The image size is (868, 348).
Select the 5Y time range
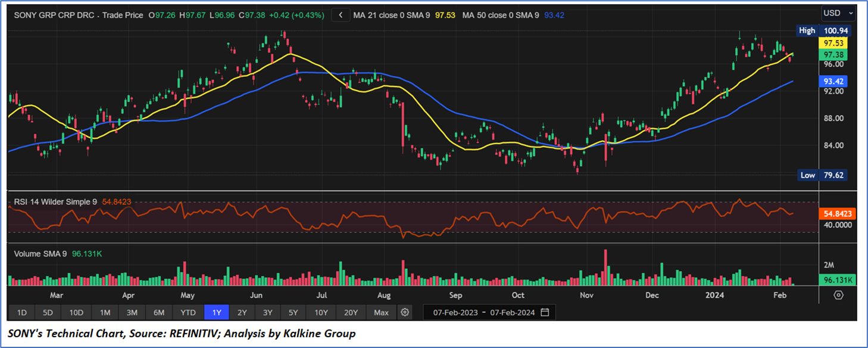point(294,312)
